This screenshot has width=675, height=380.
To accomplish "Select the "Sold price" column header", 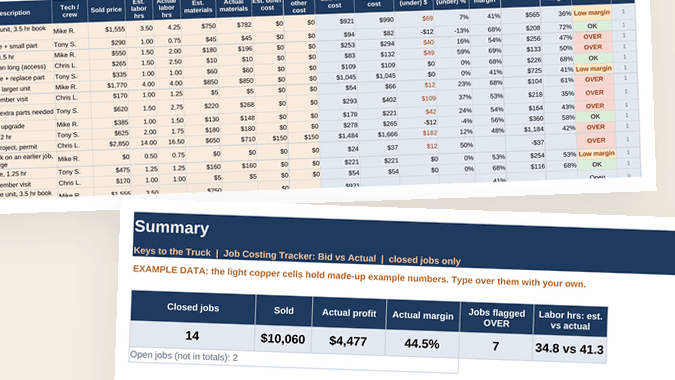I will click(106, 9).
